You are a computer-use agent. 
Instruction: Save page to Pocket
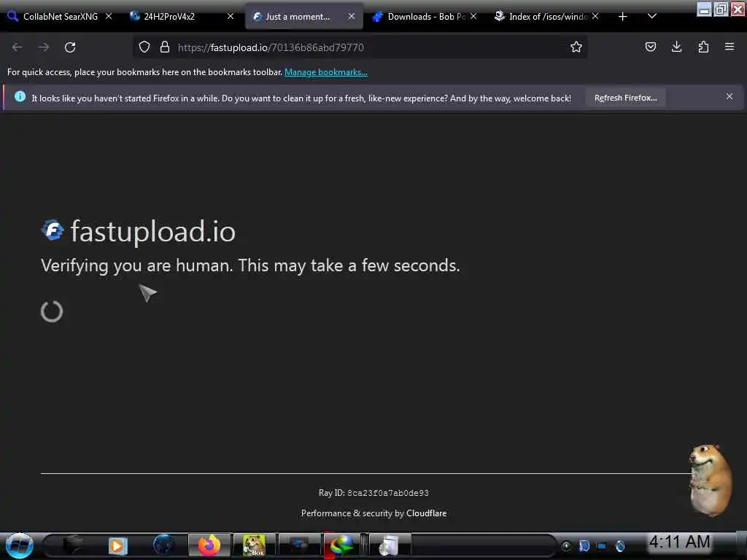tap(650, 47)
